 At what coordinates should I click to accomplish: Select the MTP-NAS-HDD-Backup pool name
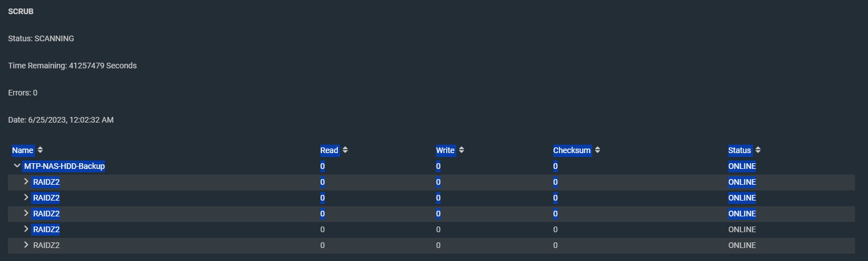64,166
